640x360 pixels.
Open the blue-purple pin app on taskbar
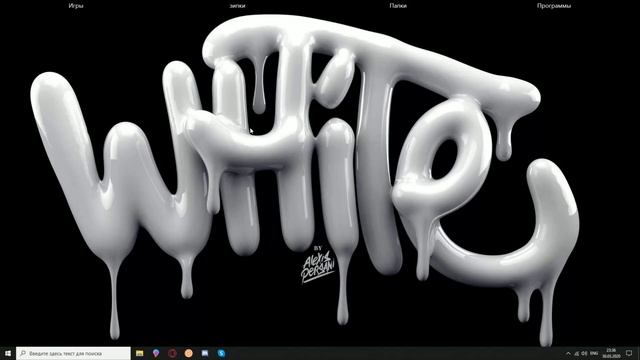coord(156,353)
